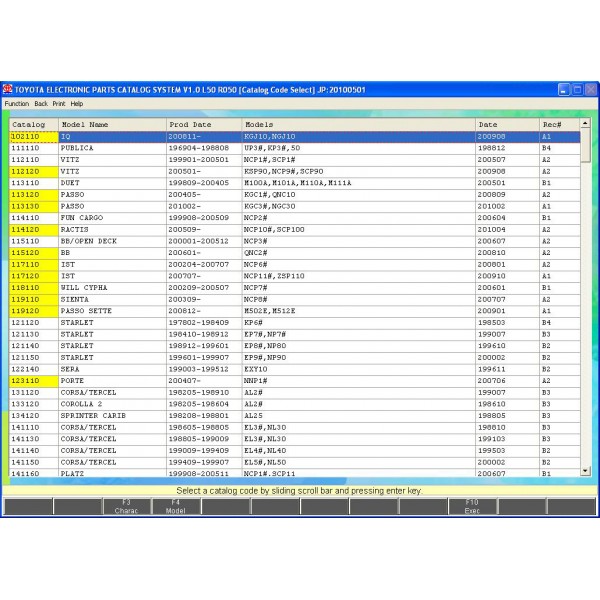600x600 pixels.
Task: Click the Model Name column header
Action: (x=110, y=125)
